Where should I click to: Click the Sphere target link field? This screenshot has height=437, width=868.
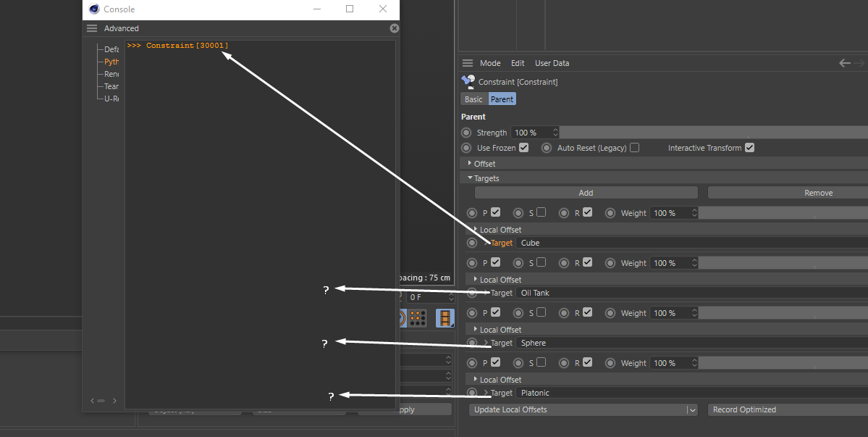[x=692, y=343]
